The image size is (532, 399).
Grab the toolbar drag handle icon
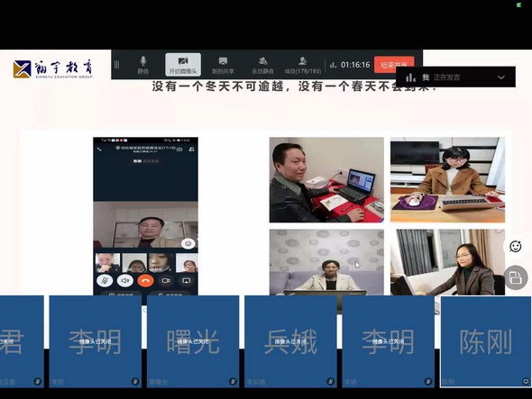tap(116, 65)
